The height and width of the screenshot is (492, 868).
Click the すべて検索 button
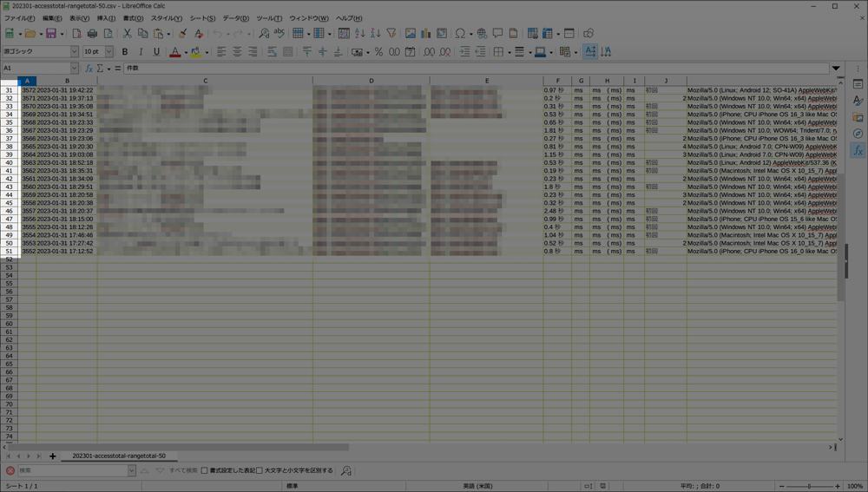click(x=183, y=470)
